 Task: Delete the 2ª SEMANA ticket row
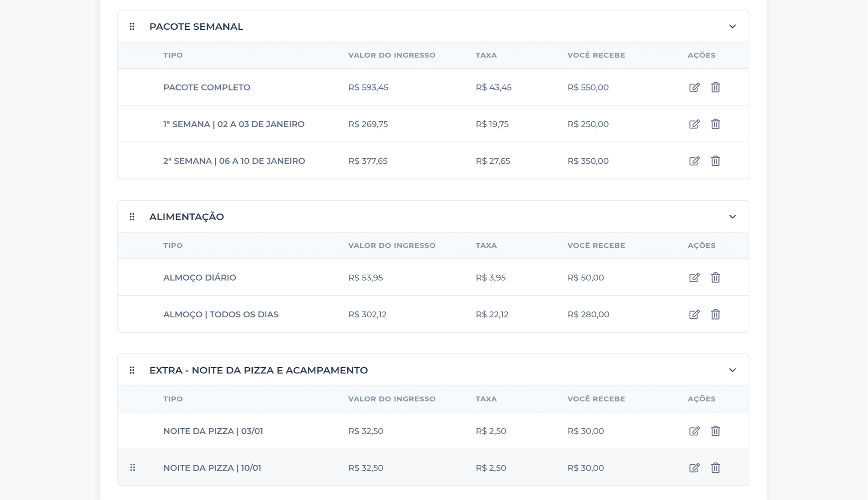click(715, 161)
